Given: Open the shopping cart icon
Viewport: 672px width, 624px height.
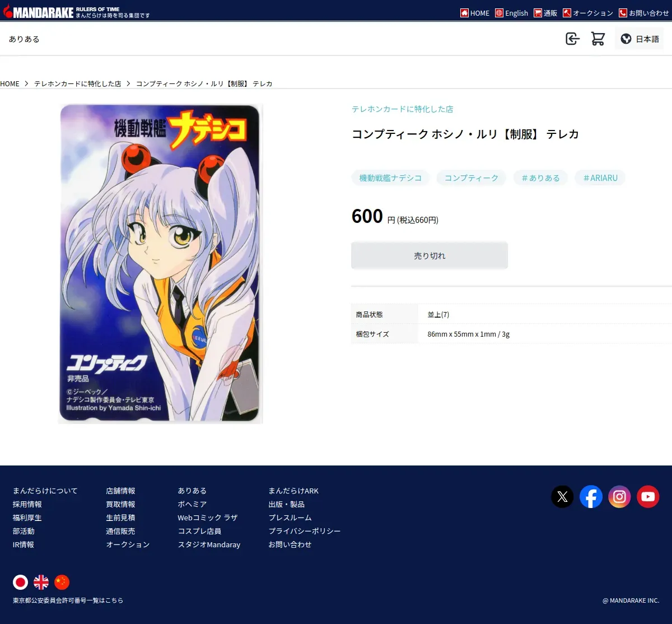Looking at the screenshot, I should point(598,39).
